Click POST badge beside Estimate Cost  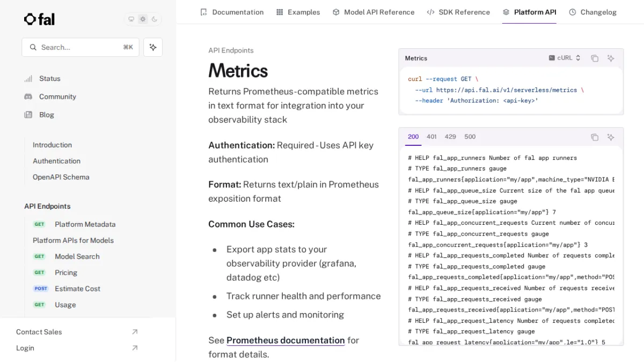click(x=41, y=289)
